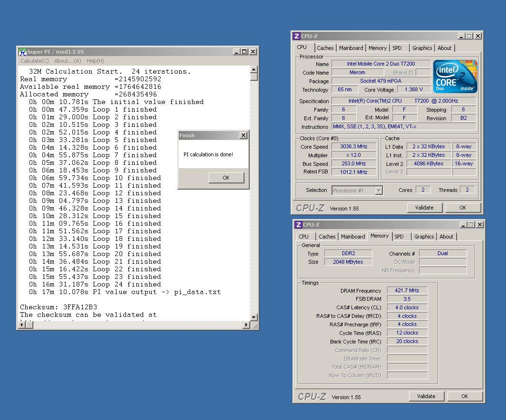Viewport: 506px width, 420px height.
Task: Click the Multiplier value 'x 12.0'
Action: [x=354, y=155]
